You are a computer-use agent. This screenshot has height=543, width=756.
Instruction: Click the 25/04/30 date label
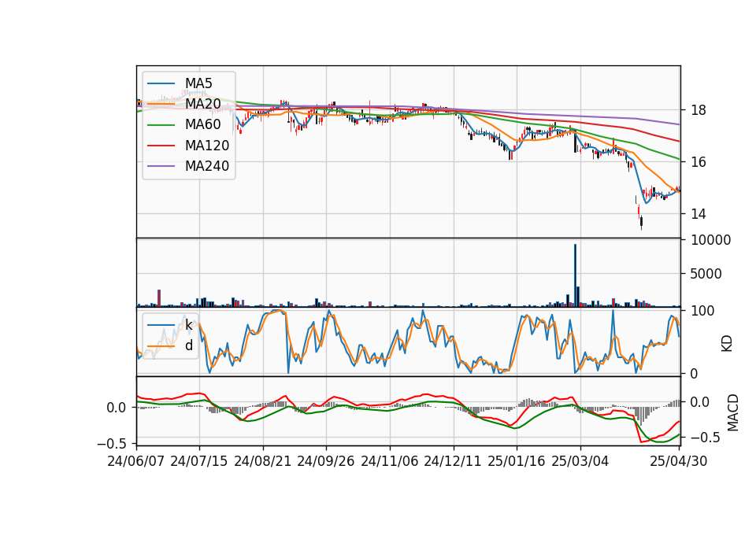(679, 461)
